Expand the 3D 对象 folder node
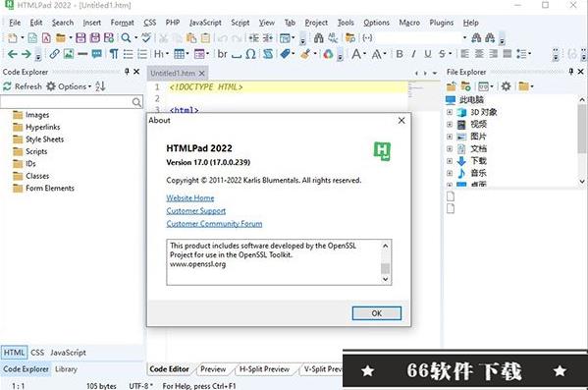The height and width of the screenshot is (390, 588). pos(450,112)
